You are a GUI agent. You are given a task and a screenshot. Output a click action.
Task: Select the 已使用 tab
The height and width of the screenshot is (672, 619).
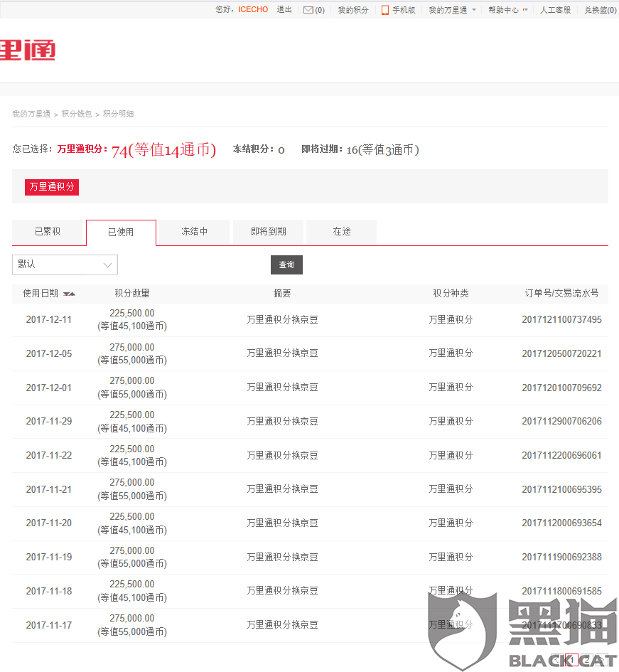pos(121,233)
